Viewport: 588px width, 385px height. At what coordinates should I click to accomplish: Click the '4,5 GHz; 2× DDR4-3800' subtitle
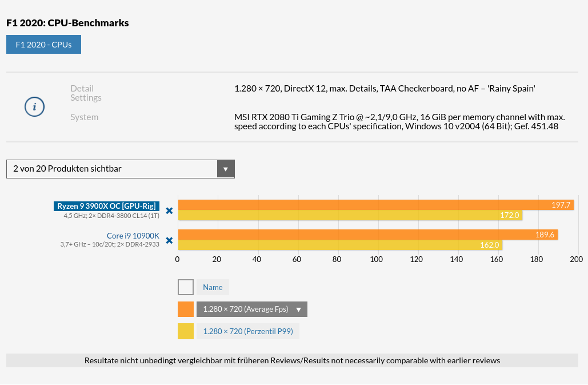[111, 216]
